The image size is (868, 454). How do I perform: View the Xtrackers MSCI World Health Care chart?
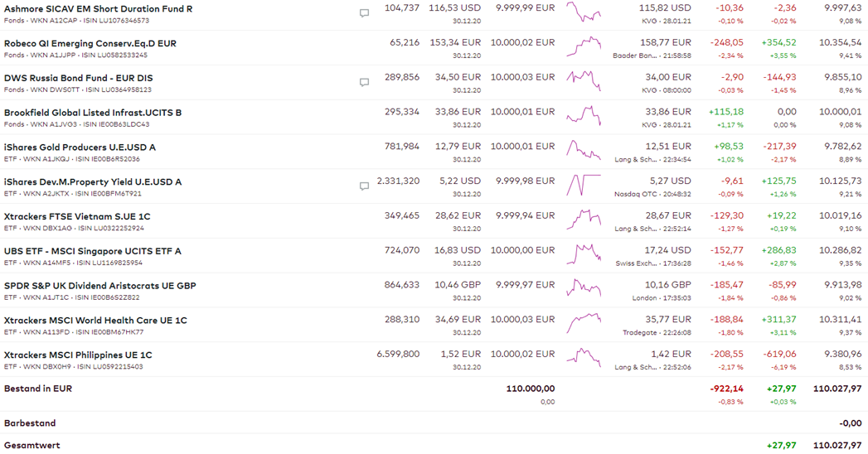pyautogui.click(x=584, y=324)
